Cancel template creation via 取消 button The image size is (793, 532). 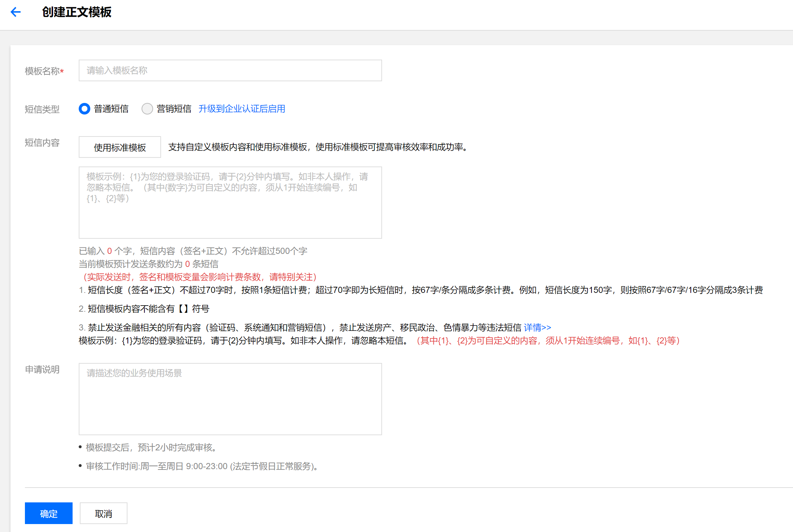[x=103, y=513]
